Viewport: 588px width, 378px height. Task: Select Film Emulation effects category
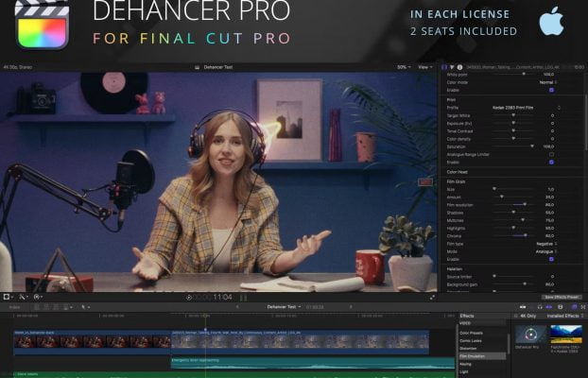click(482, 356)
